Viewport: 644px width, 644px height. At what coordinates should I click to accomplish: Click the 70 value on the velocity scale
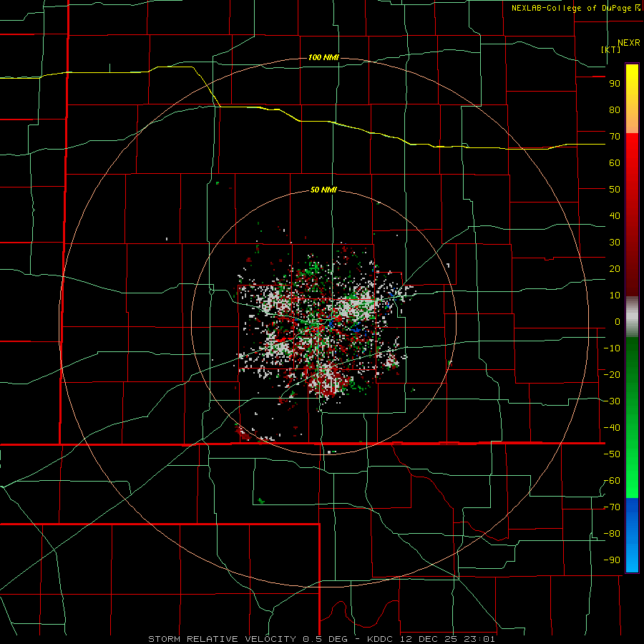pos(615,137)
